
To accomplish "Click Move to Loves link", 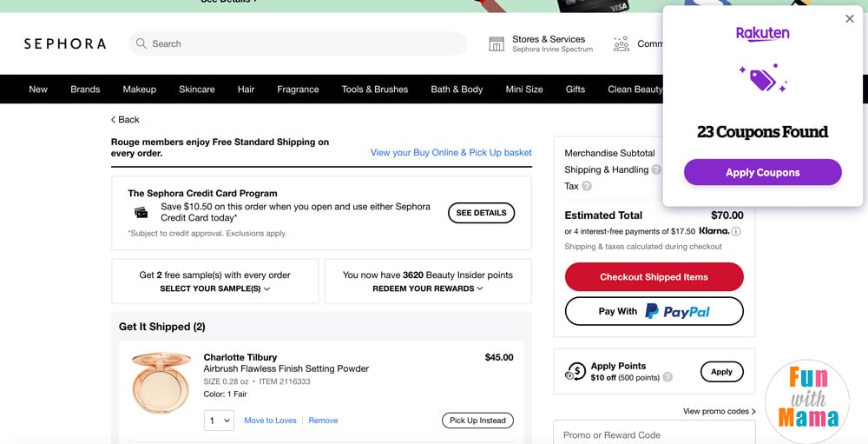I will click(x=270, y=421).
